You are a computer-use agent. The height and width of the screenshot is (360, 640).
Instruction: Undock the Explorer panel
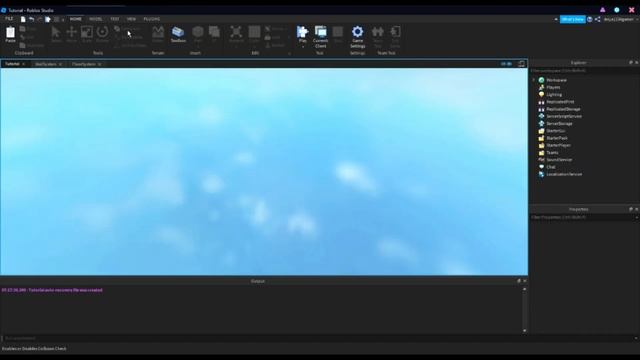(x=631, y=62)
